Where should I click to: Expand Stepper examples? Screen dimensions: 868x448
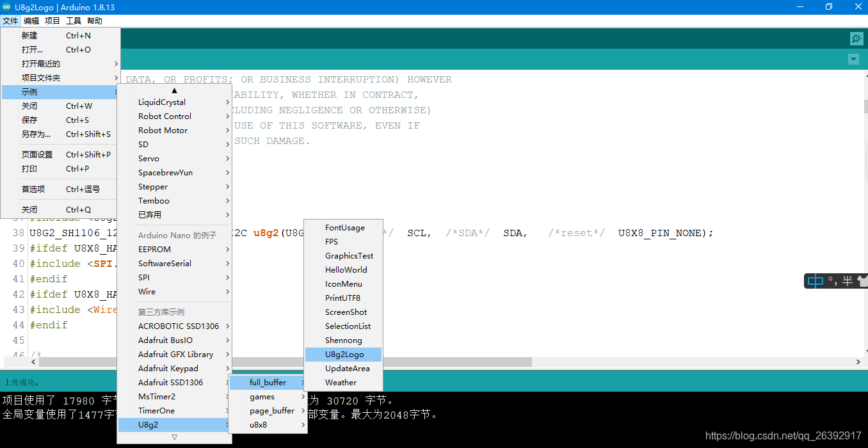click(x=174, y=187)
